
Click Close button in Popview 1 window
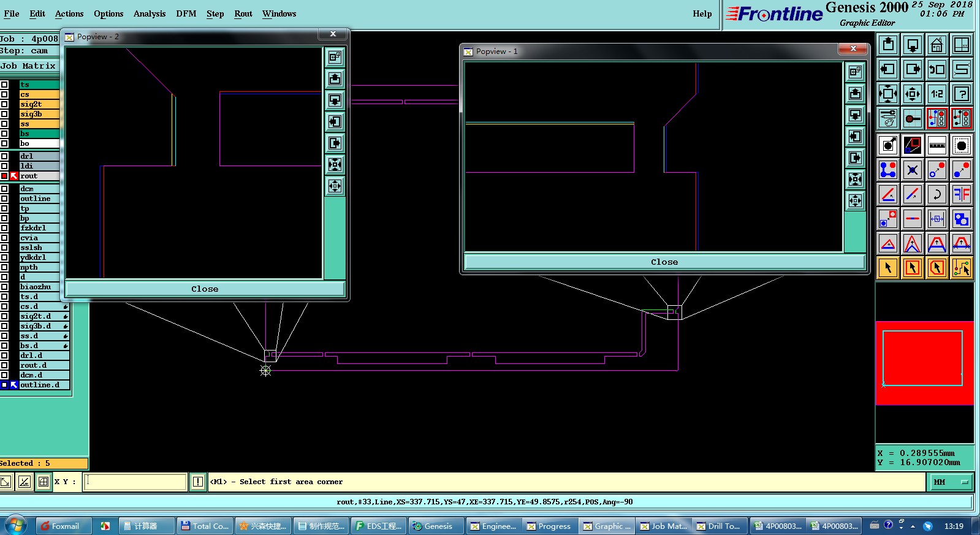[x=664, y=262]
